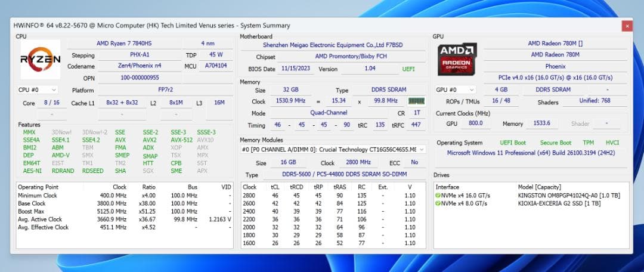The width and height of the screenshot is (644, 272).
Task: Click the green UEFI label beside BIOS version
Action: [408, 69]
